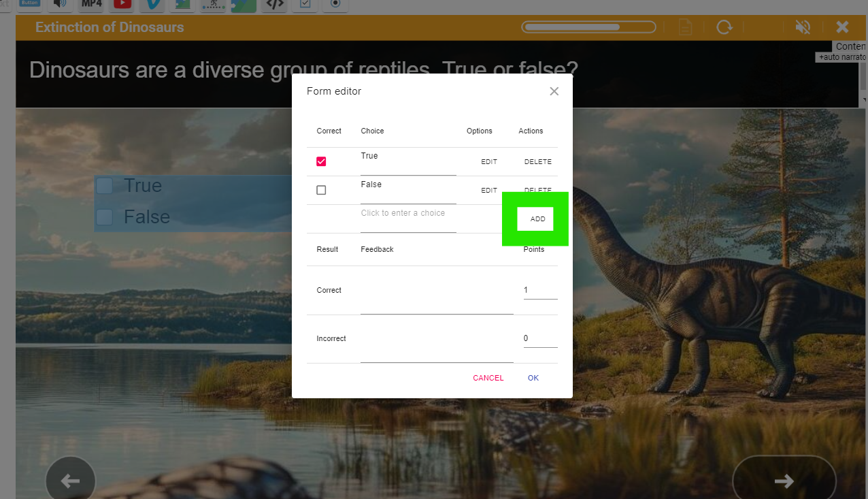Click the ADD choice button
The height and width of the screenshot is (499, 868).
[x=537, y=219]
